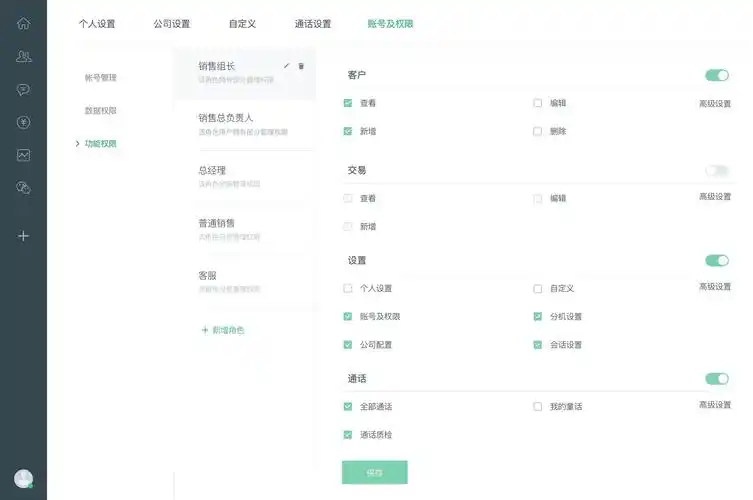
Task: Switch to 通话设置 tab
Action: tap(313, 24)
